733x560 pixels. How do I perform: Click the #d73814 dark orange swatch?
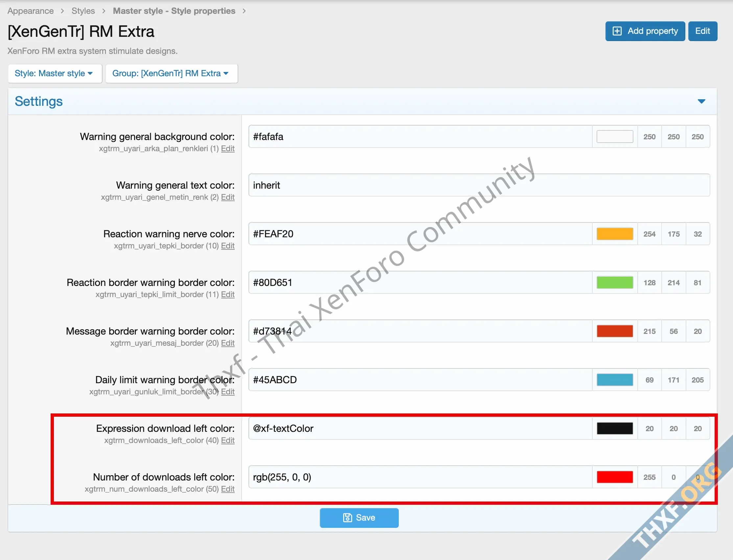[615, 331]
